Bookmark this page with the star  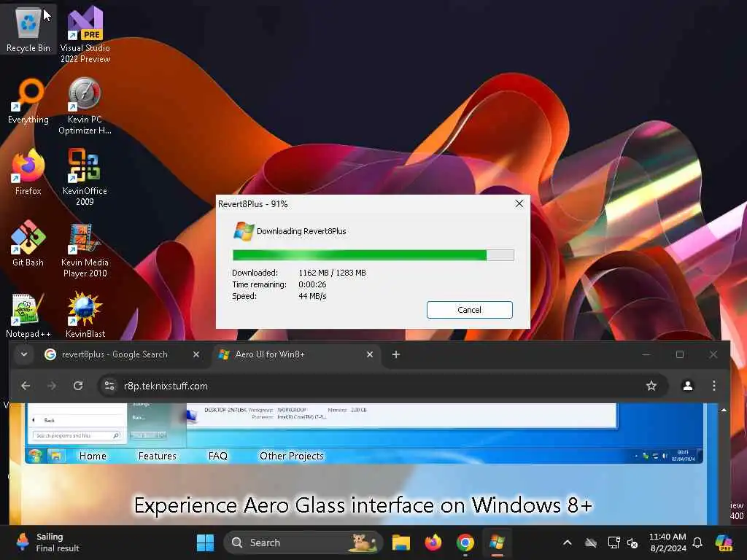tap(651, 386)
